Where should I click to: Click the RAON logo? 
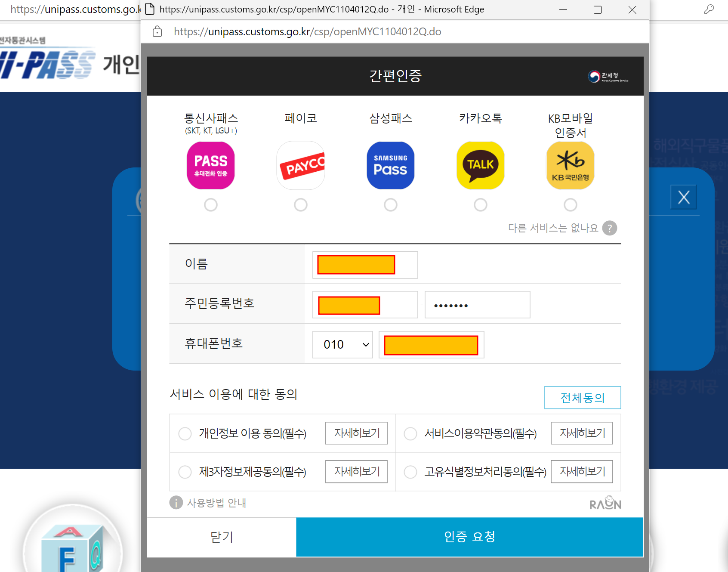[605, 503]
